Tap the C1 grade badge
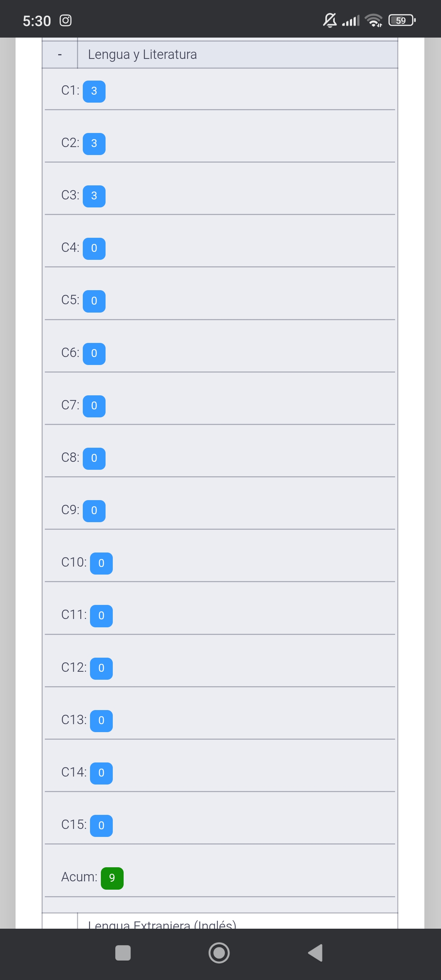The image size is (441, 980). click(94, 91)
